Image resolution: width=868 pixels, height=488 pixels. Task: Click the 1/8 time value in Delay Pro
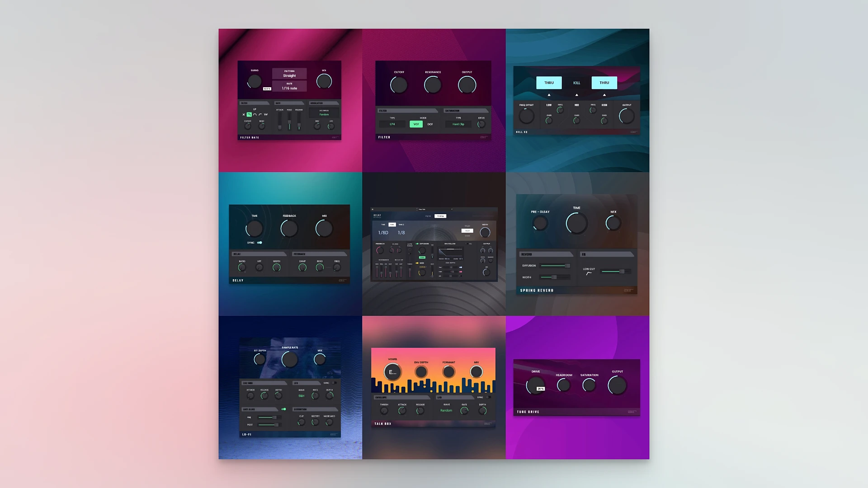click(x=401, y=233)
